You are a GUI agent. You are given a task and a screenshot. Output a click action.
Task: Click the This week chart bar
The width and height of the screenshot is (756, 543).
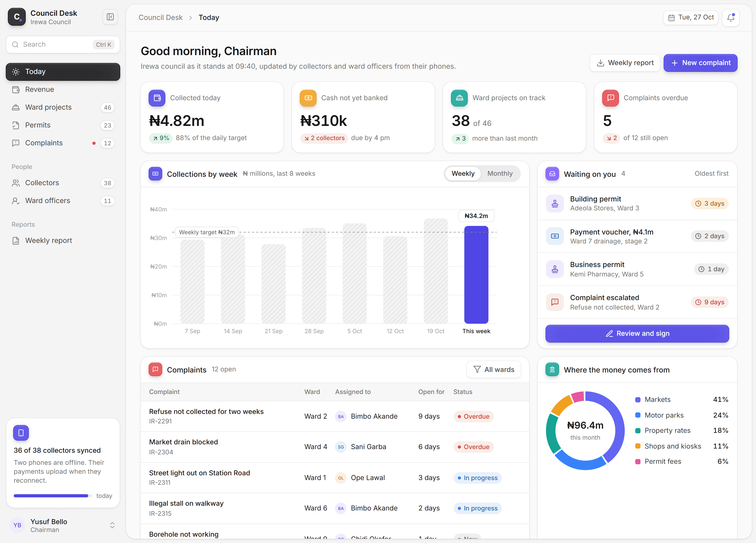pos(476,275)
